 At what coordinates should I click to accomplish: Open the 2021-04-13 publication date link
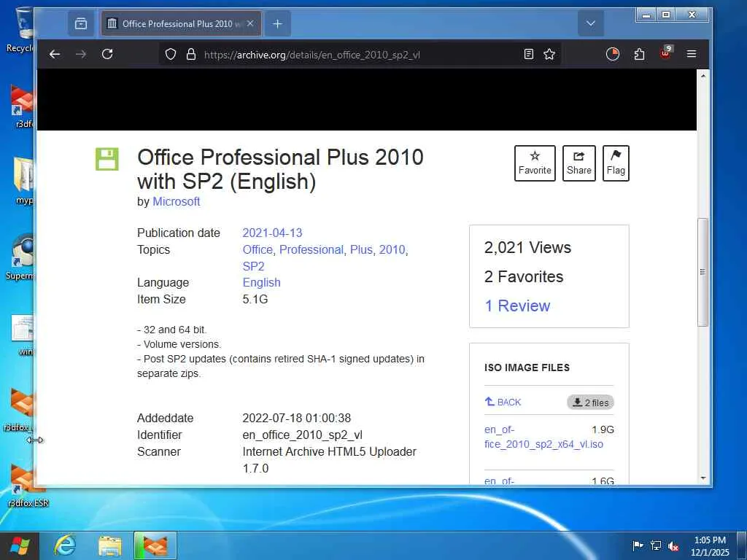(273, 233)
